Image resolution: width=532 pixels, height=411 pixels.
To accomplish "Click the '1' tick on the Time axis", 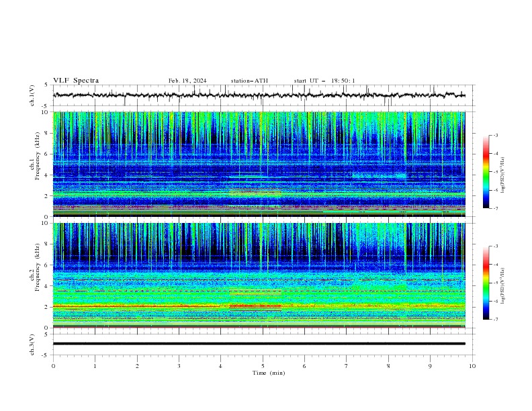I will click(x=95, y=366).
